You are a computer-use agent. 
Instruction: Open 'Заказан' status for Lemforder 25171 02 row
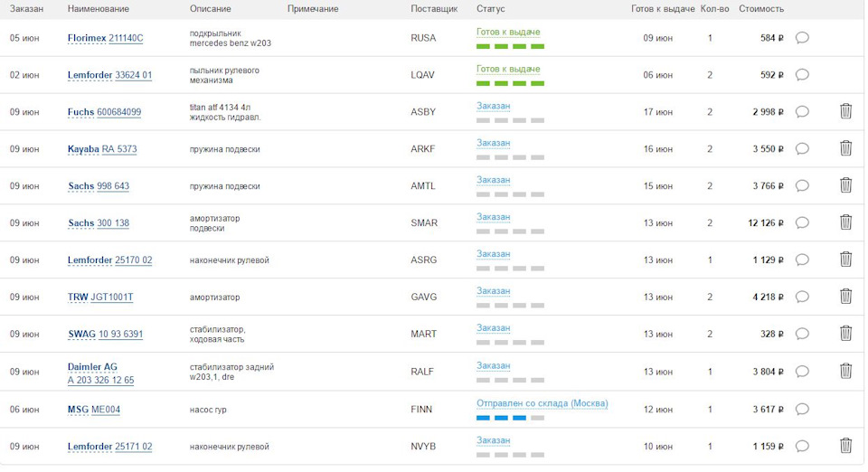click(494, 440)
